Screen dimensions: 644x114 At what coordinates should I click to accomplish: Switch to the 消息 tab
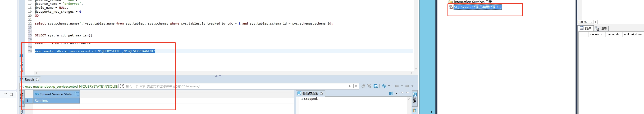coord(601,28)
